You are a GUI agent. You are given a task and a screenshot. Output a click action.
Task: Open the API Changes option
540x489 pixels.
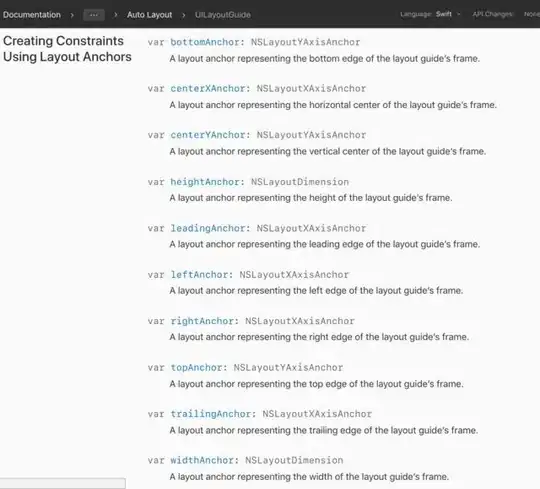pos(492,14)
